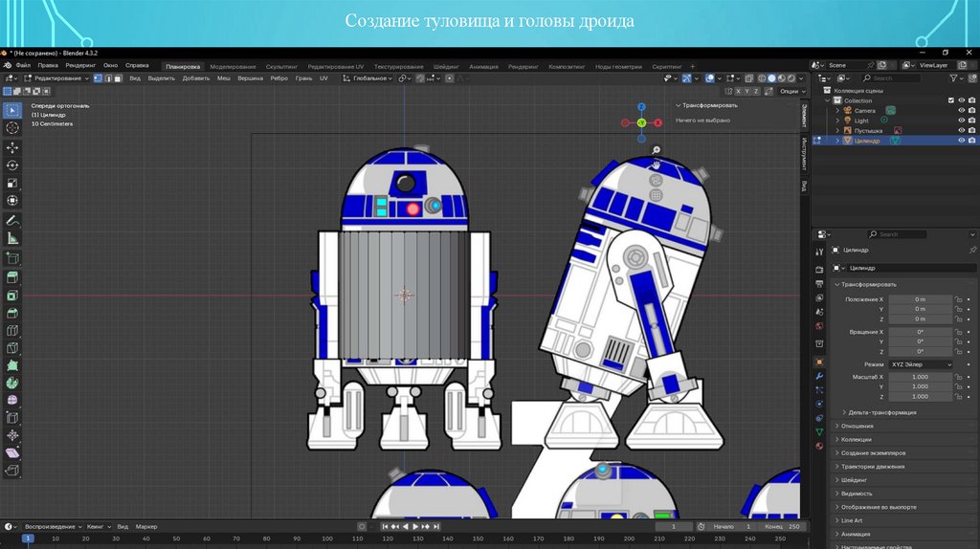Uncheck the Collection exclude checkbox
The width and height of the screenshot is (980, 549).
pyautogui.click(x=950, y=100)
